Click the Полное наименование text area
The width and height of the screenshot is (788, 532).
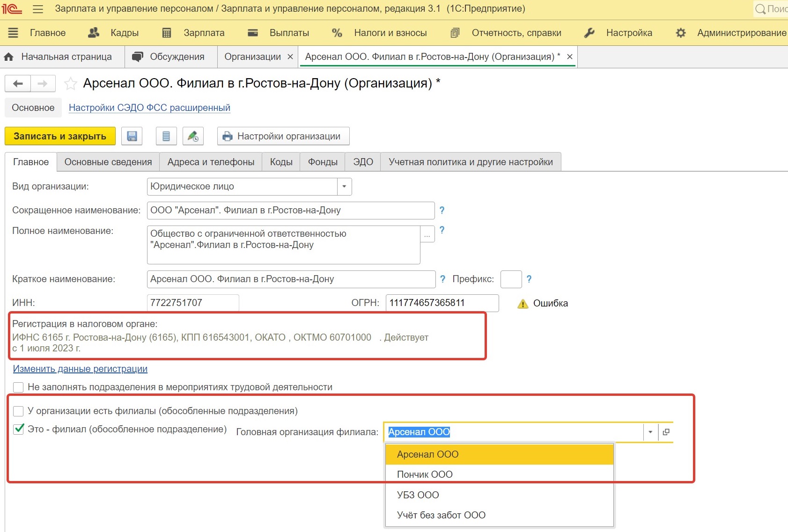coord(284,245)
